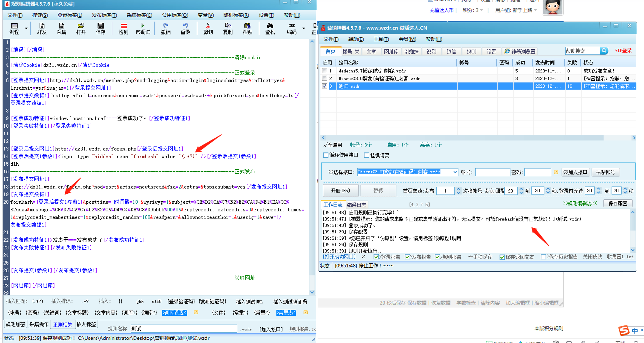Open the 例程 dropdown arrow in toolbar
The height and width of the screenshot is (343, 644).
point(26,28)
